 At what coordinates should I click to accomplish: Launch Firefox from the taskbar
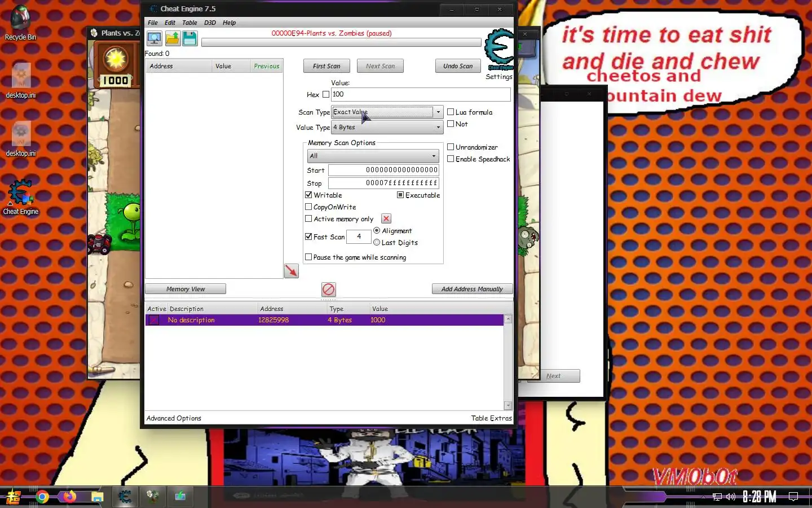coord(69,497)
